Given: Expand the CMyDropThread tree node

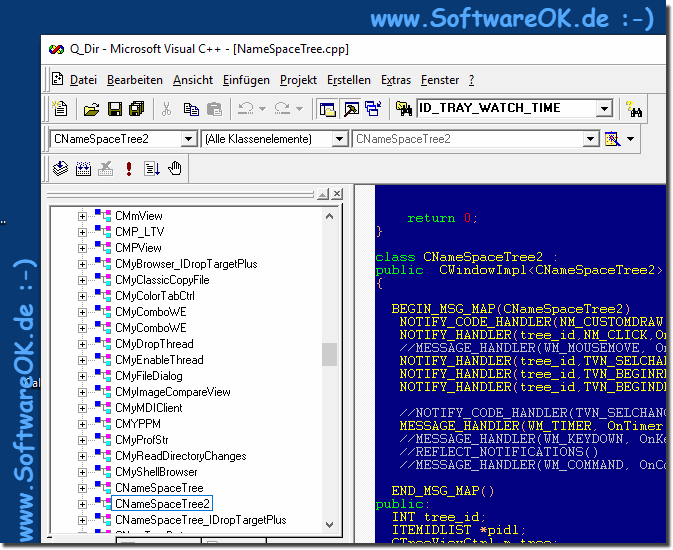Looking at the screenshot, I should (x=82, y=344).
